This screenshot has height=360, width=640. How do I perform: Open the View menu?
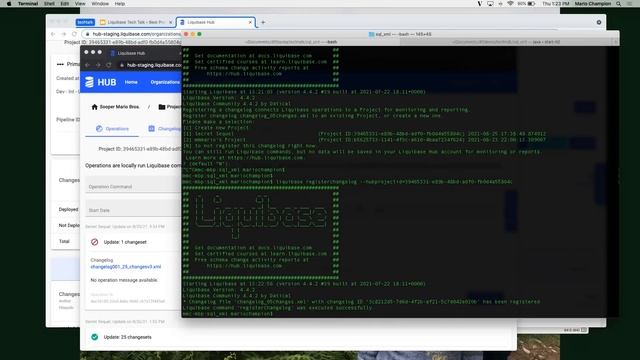pyautogui.click(x=80, y=4)
